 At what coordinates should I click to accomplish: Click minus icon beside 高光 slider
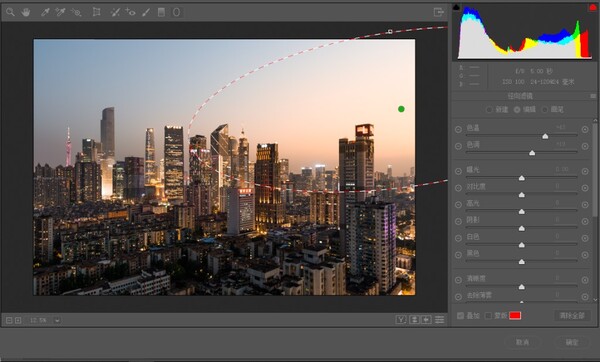(458, 205)
